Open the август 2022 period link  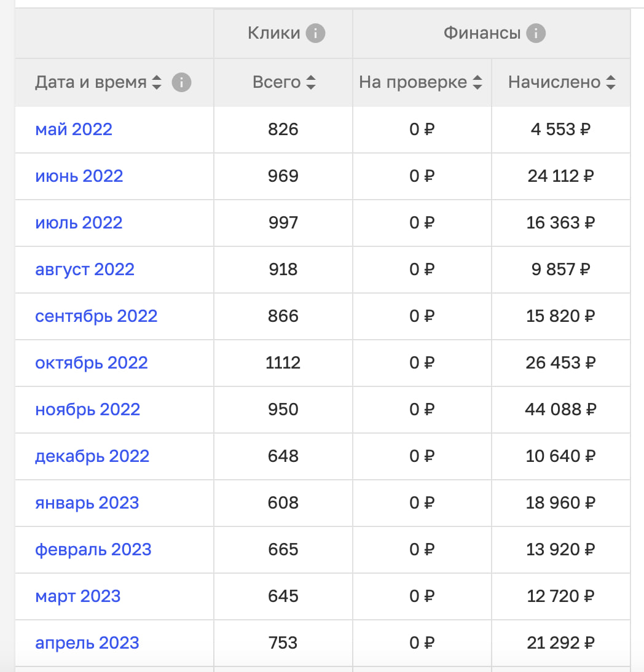[x=85, y=270]
